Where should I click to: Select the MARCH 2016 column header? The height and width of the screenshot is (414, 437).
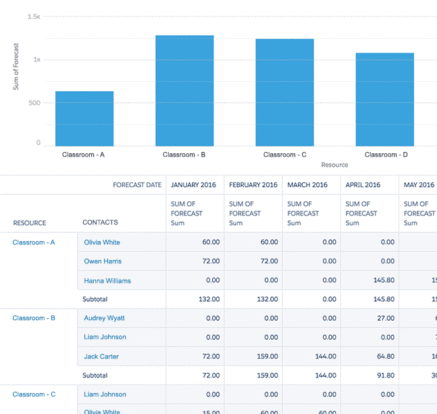pyautogui.click(x=307, y=185)
